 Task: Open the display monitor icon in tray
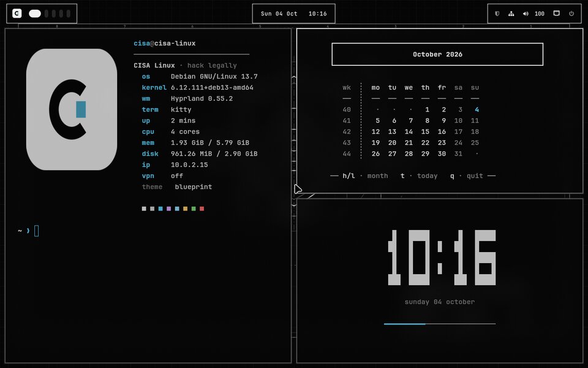[x=557, y=13]
